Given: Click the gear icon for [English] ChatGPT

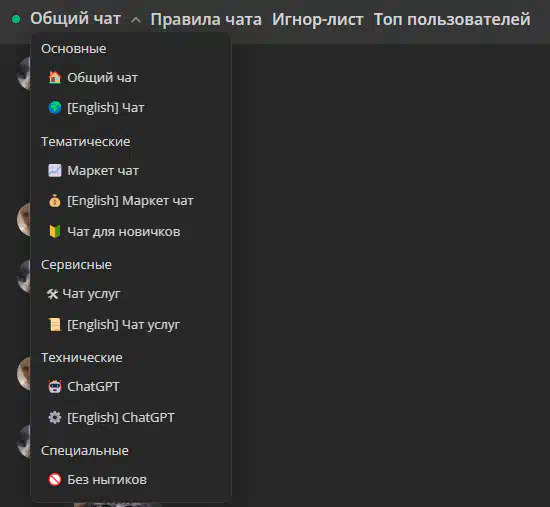Looking at the screenshot, I should pos(55,418).
